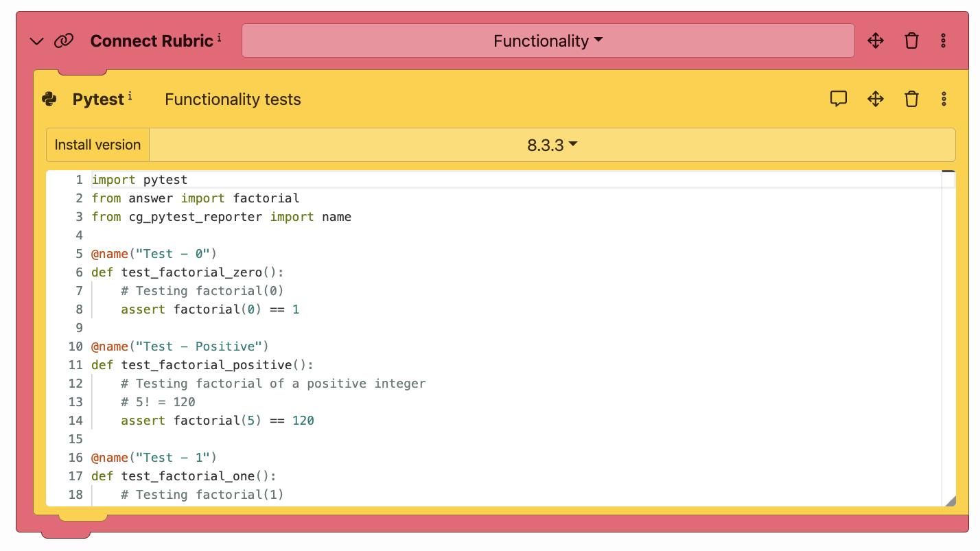Screen dimensions: 980x551
Task: Click the Functionality tests title text
Action: pos(232,99)
